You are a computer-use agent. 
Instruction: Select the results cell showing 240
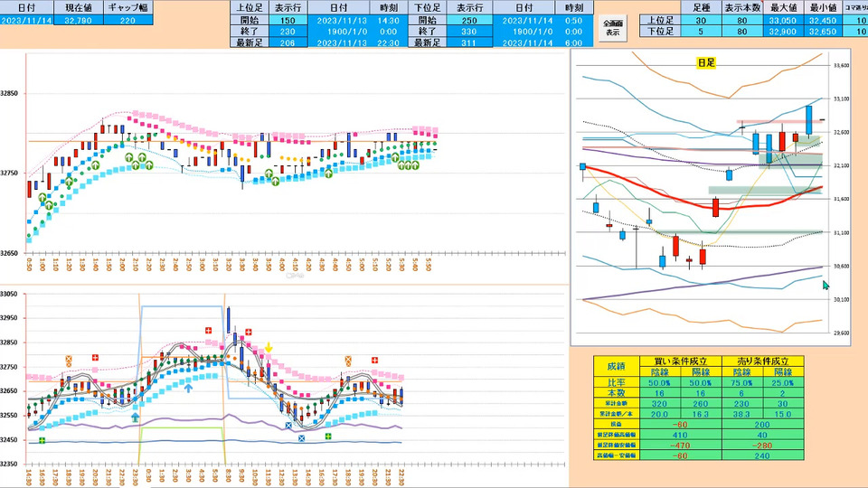(x=762, y=455)
